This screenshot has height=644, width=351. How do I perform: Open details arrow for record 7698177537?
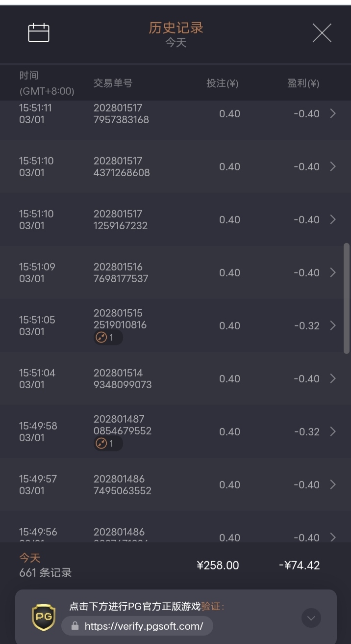pos(333,273)
